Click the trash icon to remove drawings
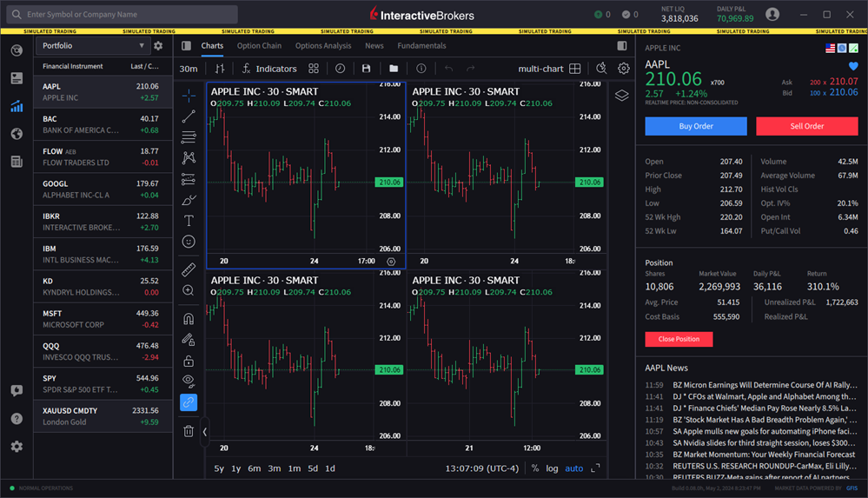Viewport: 868px width, 498px height. tap(189, 431)
